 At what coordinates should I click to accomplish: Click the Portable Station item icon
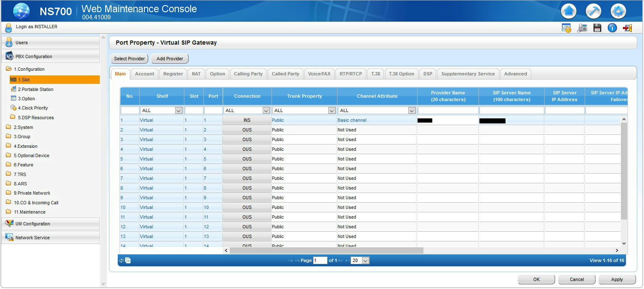(x=13, y=89)
